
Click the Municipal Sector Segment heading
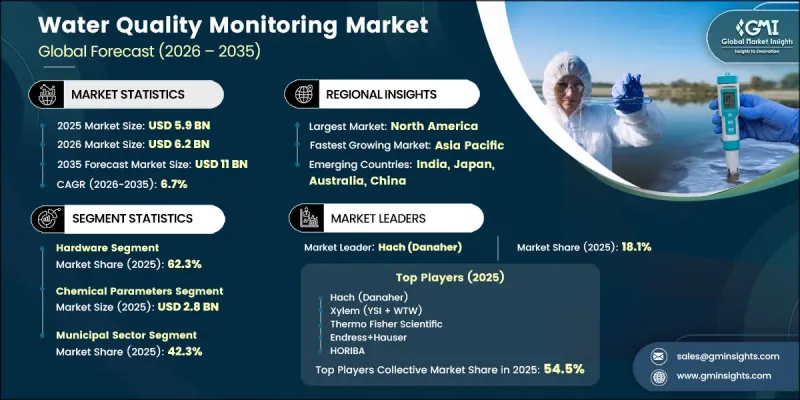[126, 335]
